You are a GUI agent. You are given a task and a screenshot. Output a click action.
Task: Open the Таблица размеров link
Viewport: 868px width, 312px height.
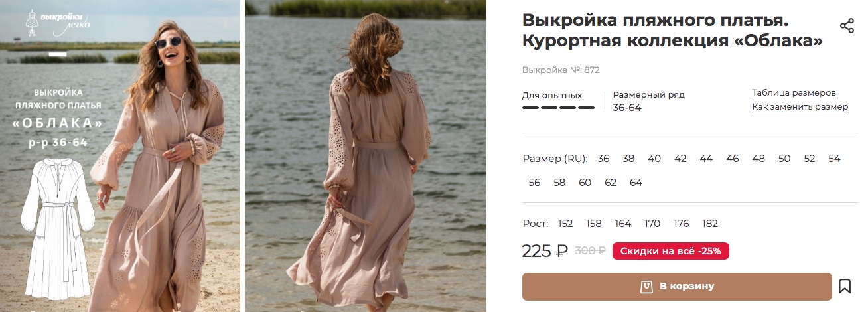pos(794,93)
